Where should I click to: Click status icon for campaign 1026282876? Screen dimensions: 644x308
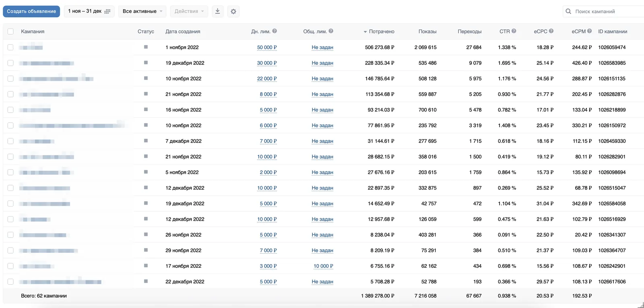pos(146,94)
